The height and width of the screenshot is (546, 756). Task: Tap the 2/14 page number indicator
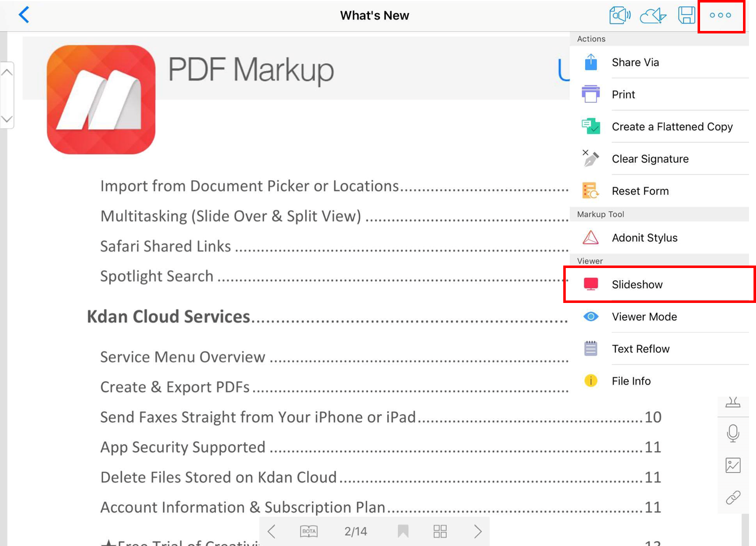[x=356, y=531]
